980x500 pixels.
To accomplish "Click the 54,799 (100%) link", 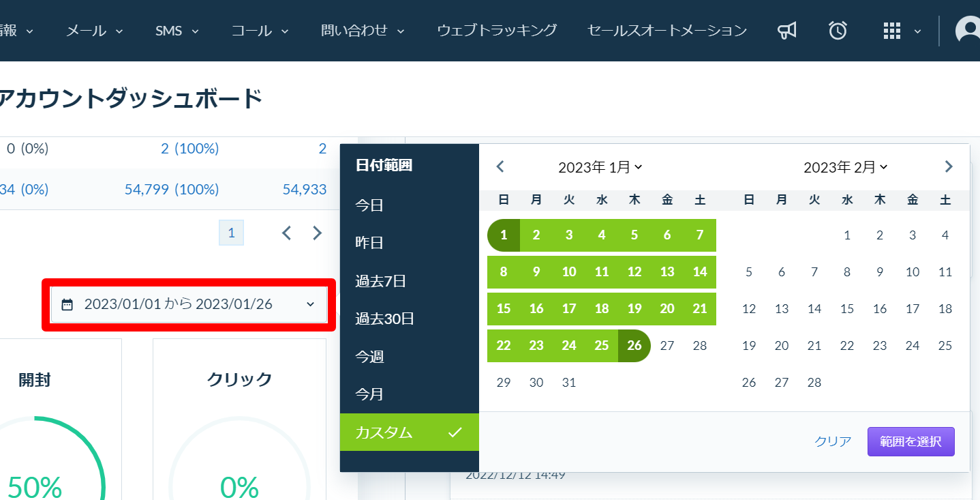I will pos(172,190).
